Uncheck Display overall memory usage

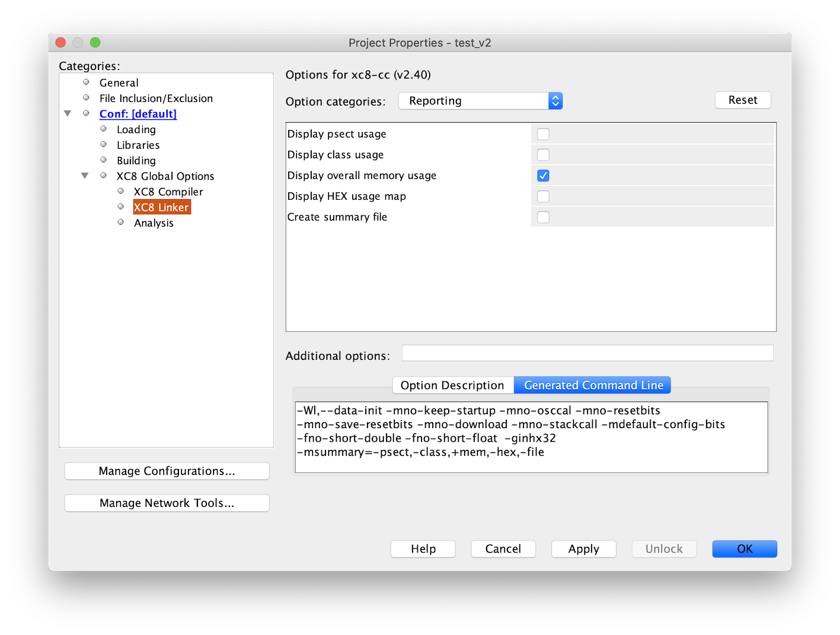click(x=543, y=175)
